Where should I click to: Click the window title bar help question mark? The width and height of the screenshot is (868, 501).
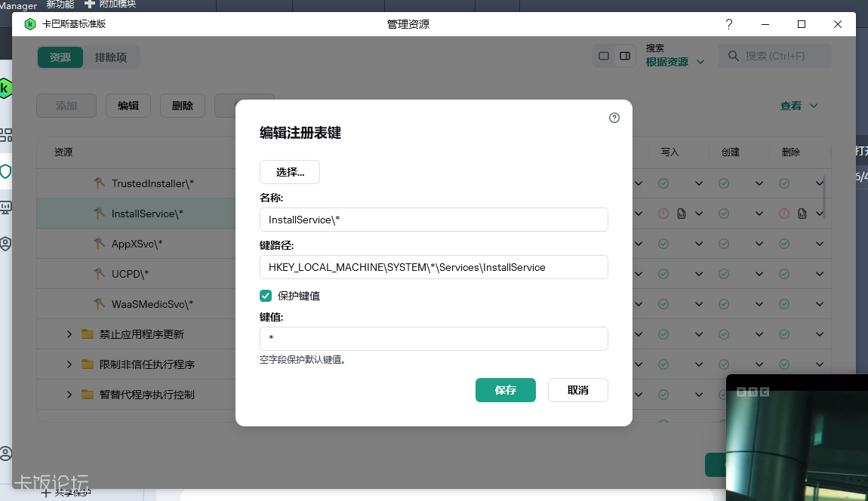729,24
